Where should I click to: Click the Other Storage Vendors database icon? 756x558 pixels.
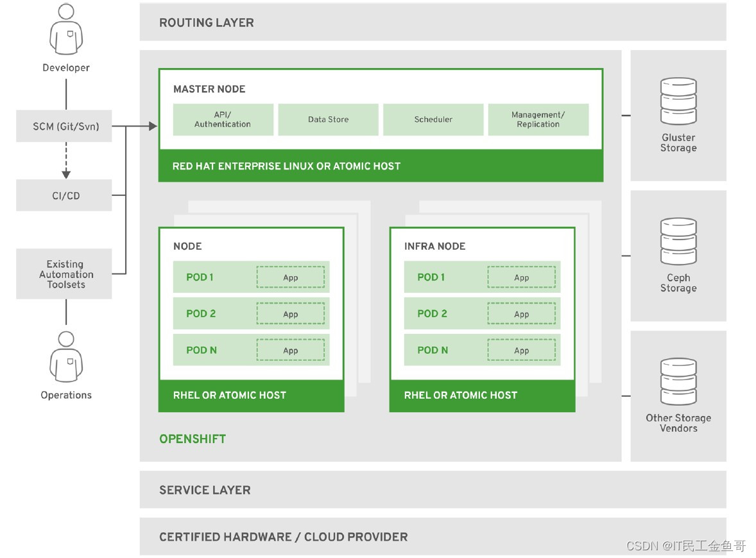[678, 381]
